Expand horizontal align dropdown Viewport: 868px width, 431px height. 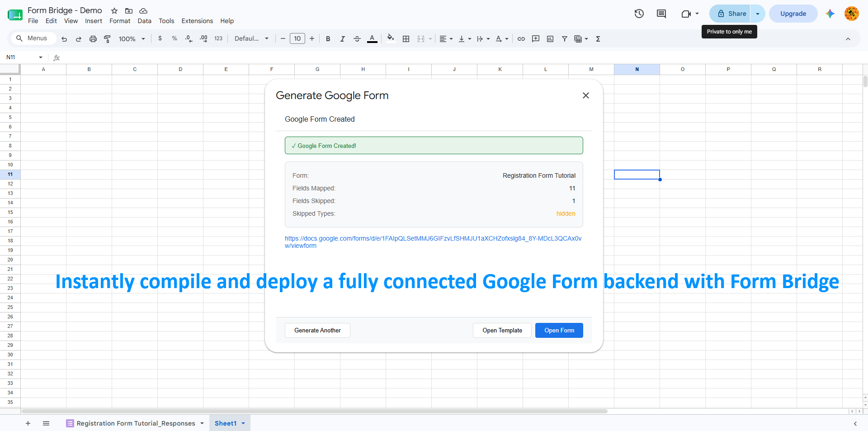[x=451, y=39]
